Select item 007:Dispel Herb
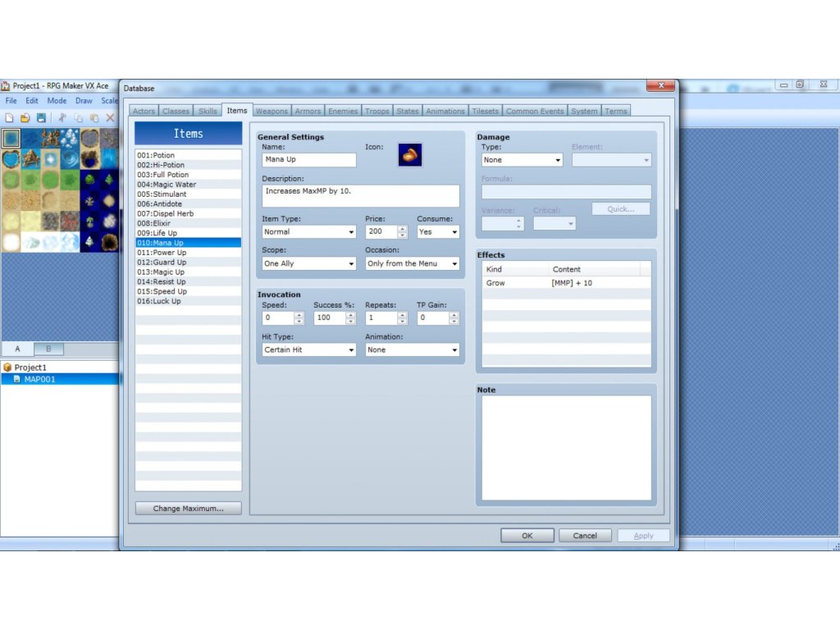This screenshot has width=840, height=630. click(188, 214)
